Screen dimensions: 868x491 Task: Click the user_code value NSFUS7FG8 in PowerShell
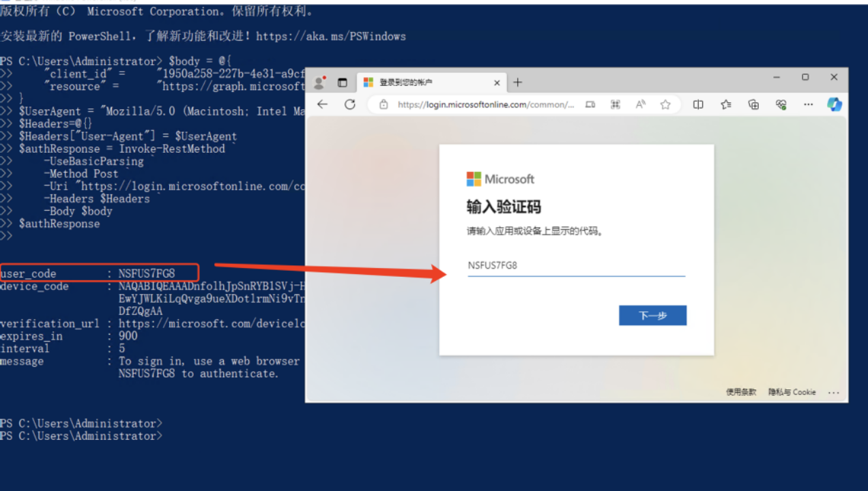tap(147, 274)
